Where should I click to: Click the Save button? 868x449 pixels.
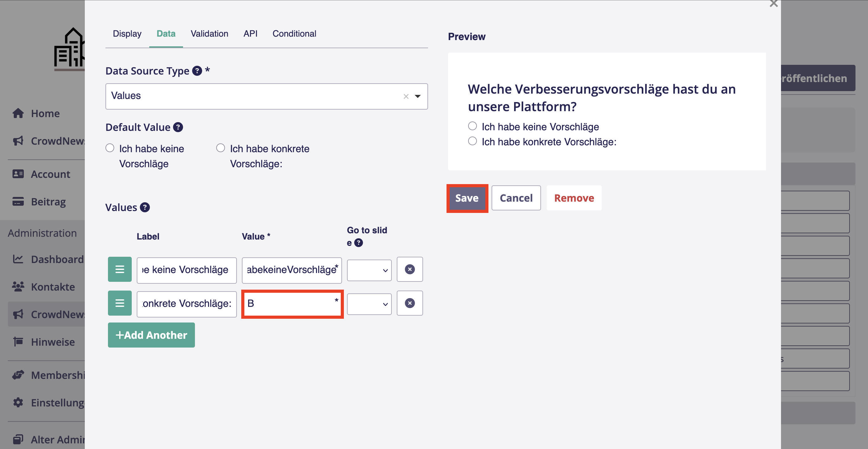[467, 198]
